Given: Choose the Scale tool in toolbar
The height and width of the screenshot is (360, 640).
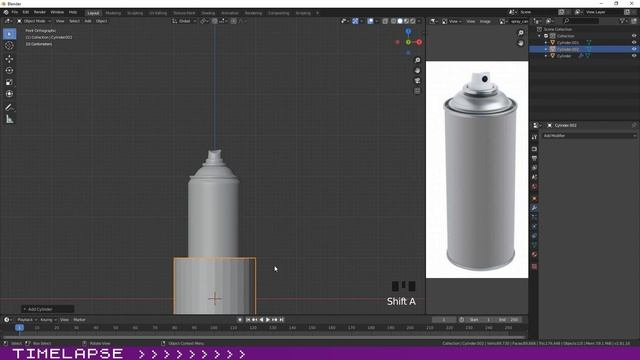Looking at the screenshot, I should pos(9,82).
